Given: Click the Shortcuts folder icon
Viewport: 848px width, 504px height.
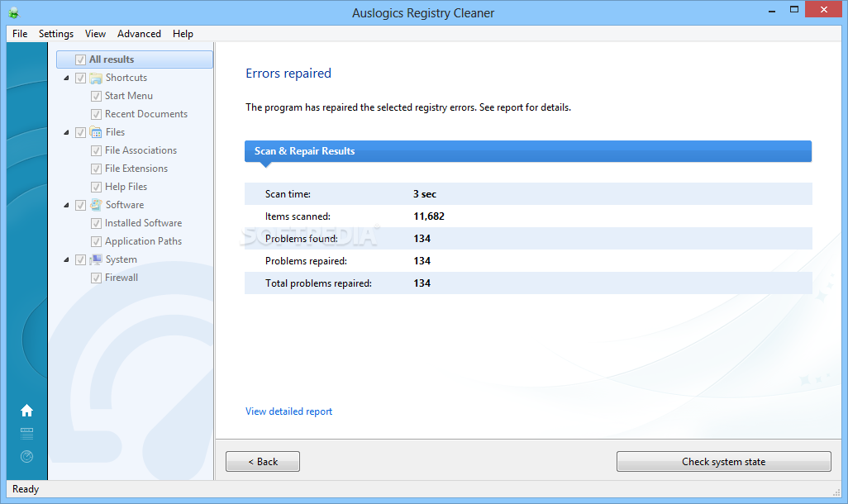Looking at the screenshot, I should click(x=96, y=78).
